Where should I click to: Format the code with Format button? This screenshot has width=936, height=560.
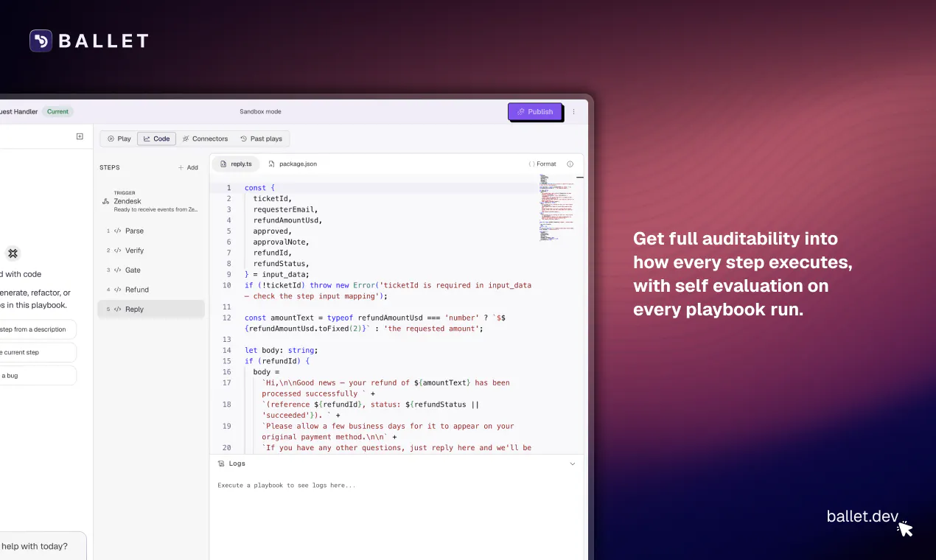pos(542,164)
